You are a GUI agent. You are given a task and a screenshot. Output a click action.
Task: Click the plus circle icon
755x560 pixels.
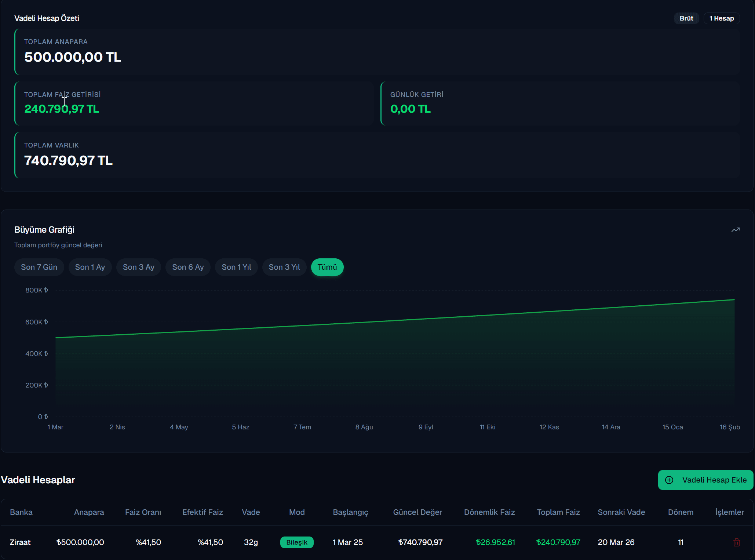[x=669, y=480]
